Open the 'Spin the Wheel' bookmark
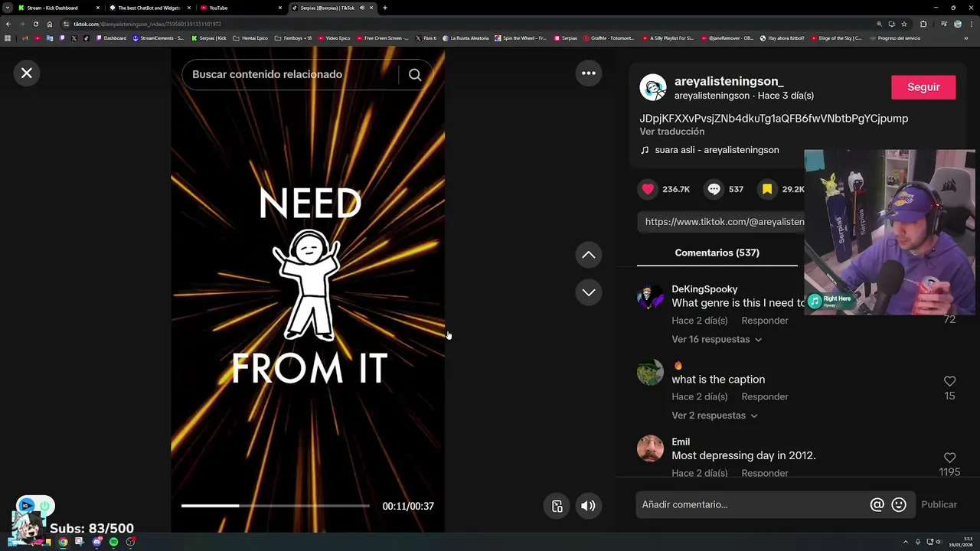 point(521,38)
